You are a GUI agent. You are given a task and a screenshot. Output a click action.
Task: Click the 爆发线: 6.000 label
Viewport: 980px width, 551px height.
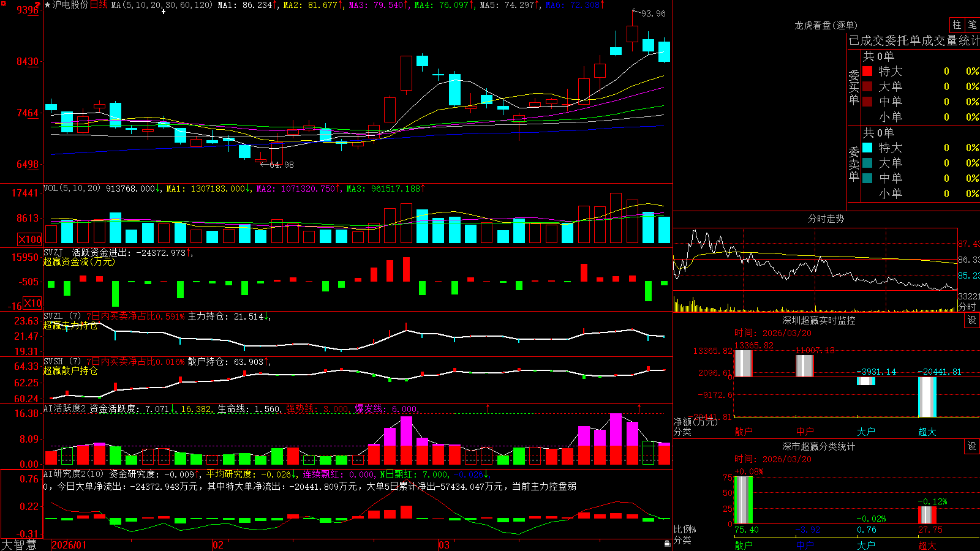tap(386, 408)
